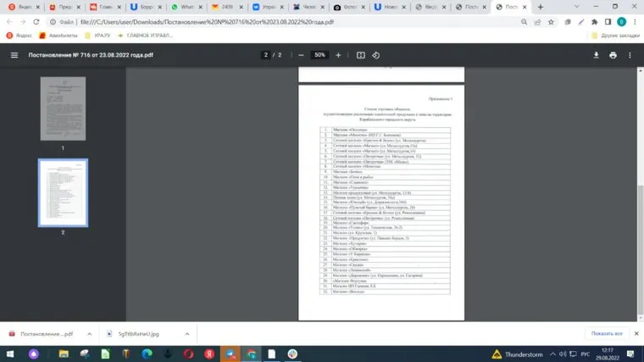Open a new browser tab
The image size is (644, 362).
[x=541, y=7]
